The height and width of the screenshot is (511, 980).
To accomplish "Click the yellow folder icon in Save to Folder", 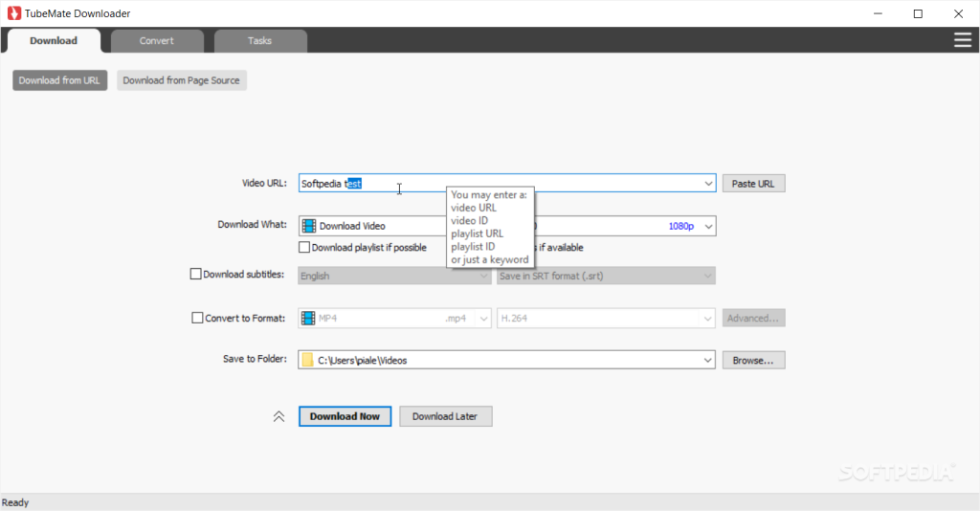I will coord(307,360).
